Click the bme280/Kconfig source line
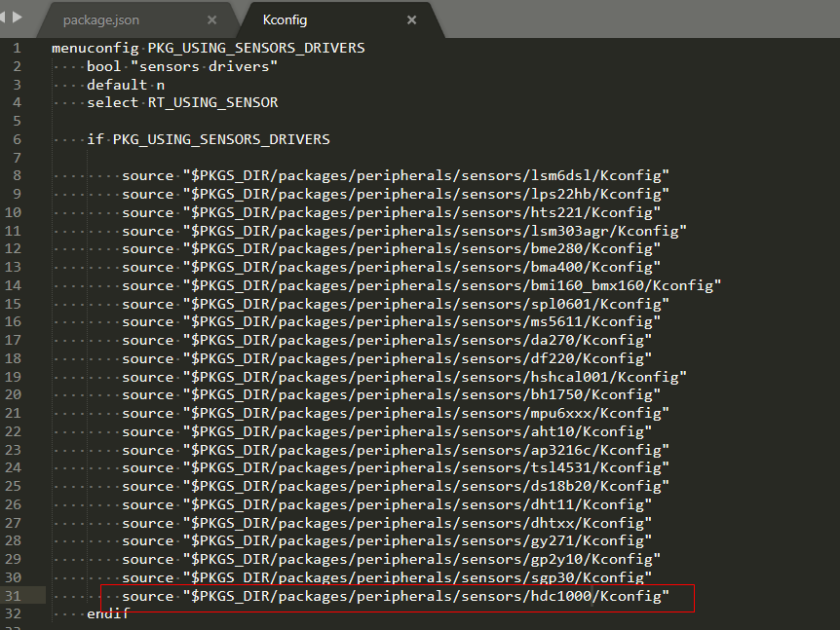The width and height of the screenshot is (840, 630). click(x=391, y=249)
